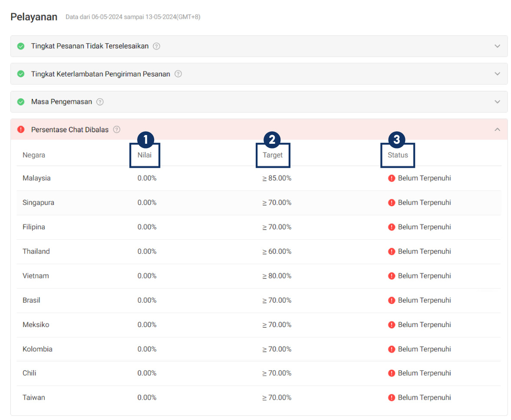Click red warning icon in Chili row
511x420 pixels.
click(392, 374)
